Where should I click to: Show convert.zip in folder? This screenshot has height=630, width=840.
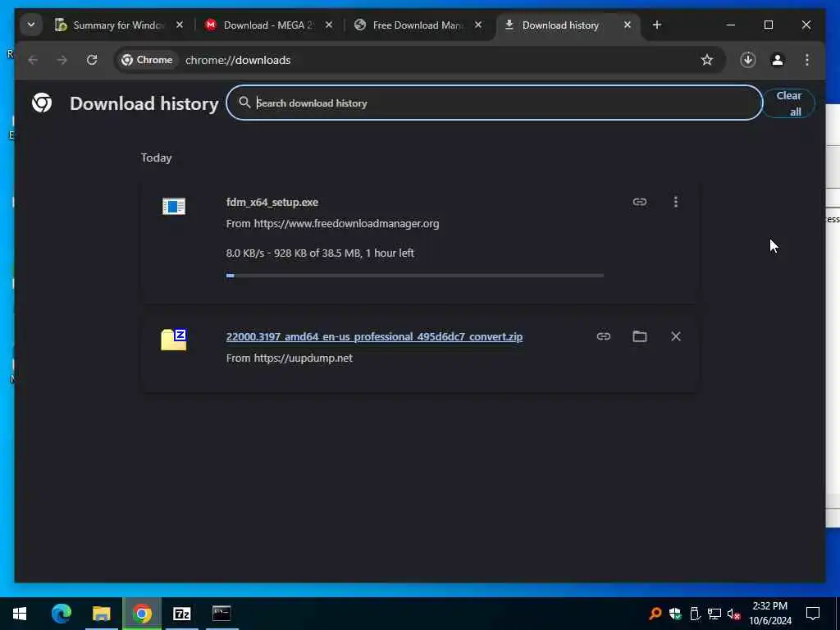pyautogui.click(x=640, y=336)
